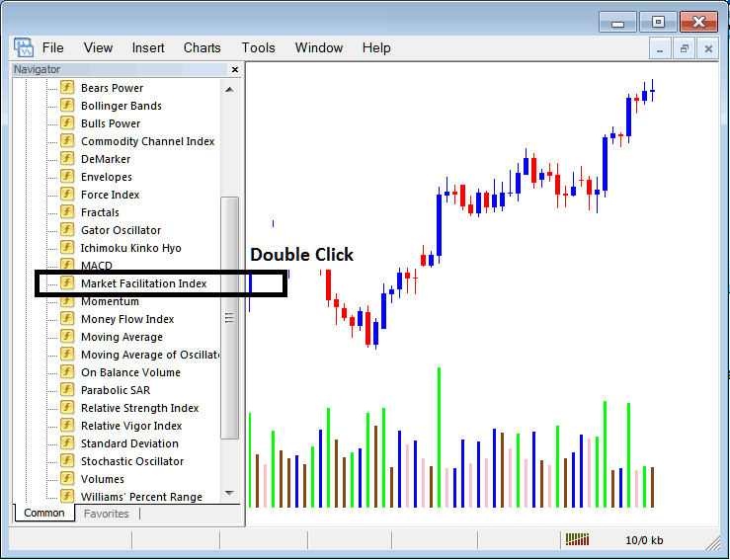Image resolution: width=730 pixels, height=560 pixels.
Task: Open the Help menu
Action: 376,48
